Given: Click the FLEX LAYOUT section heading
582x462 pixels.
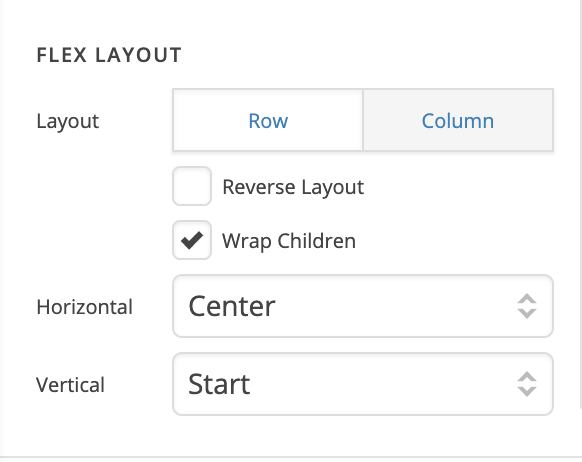Looking at the screenshot, I should pos(109,55).
